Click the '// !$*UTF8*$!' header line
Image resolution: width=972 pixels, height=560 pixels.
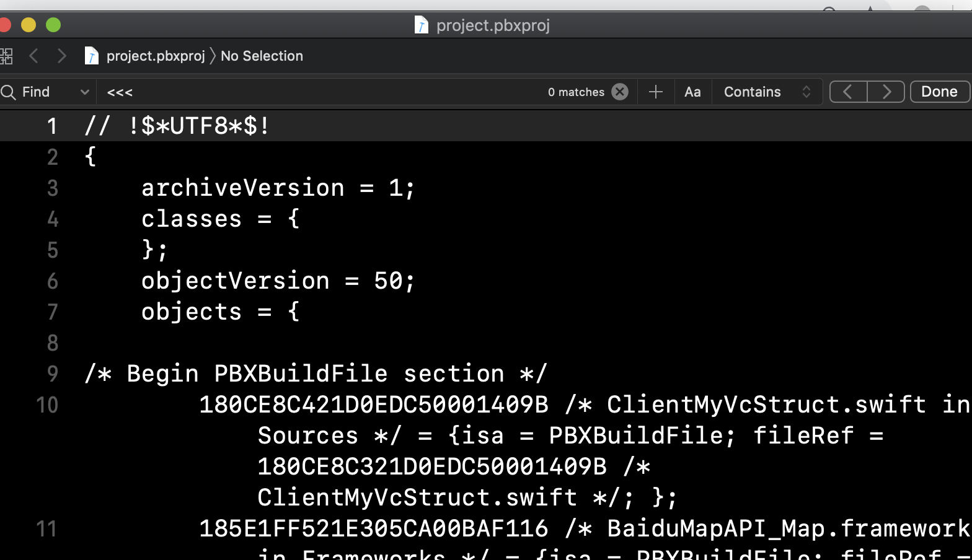177,126
